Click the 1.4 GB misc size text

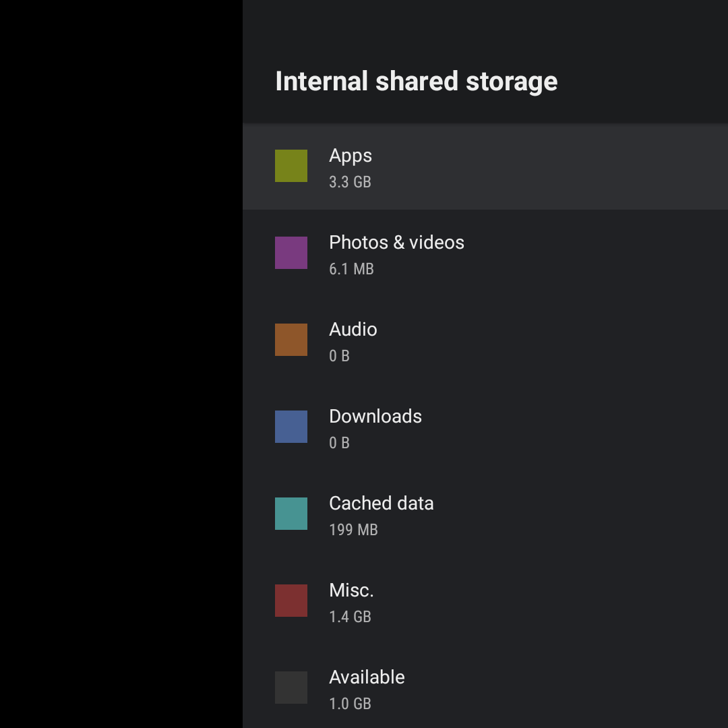point(350,617)
